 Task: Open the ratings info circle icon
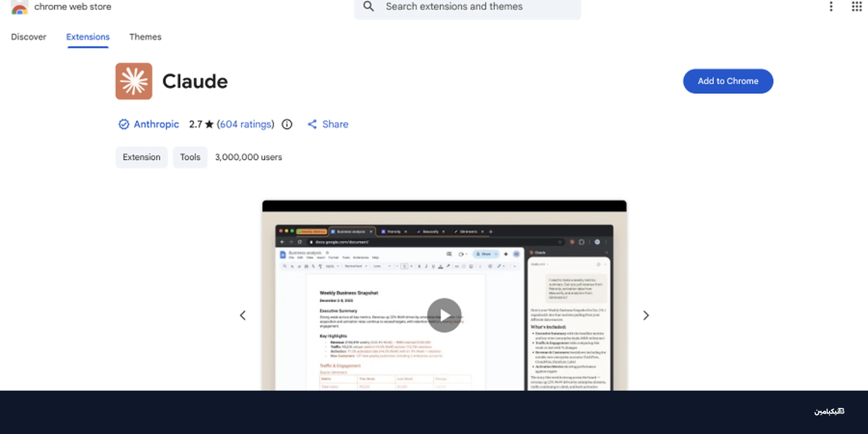pyautogui.click(x=287, y=124)
